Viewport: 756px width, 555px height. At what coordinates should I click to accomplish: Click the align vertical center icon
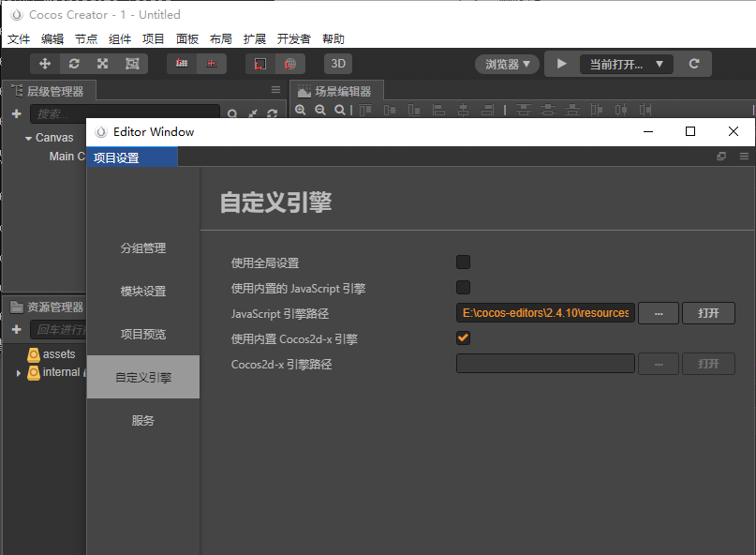click(390, 110)
